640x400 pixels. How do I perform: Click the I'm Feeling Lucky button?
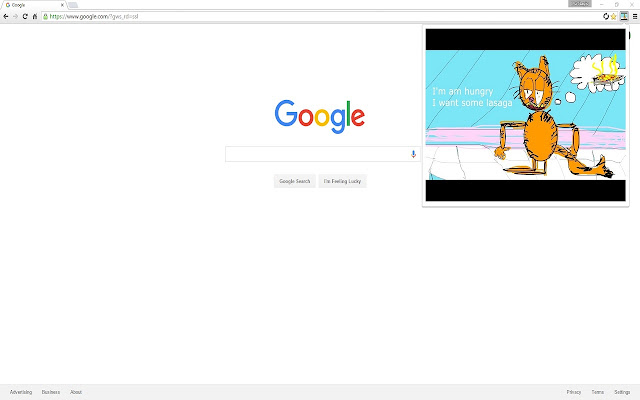pos(342,181)
